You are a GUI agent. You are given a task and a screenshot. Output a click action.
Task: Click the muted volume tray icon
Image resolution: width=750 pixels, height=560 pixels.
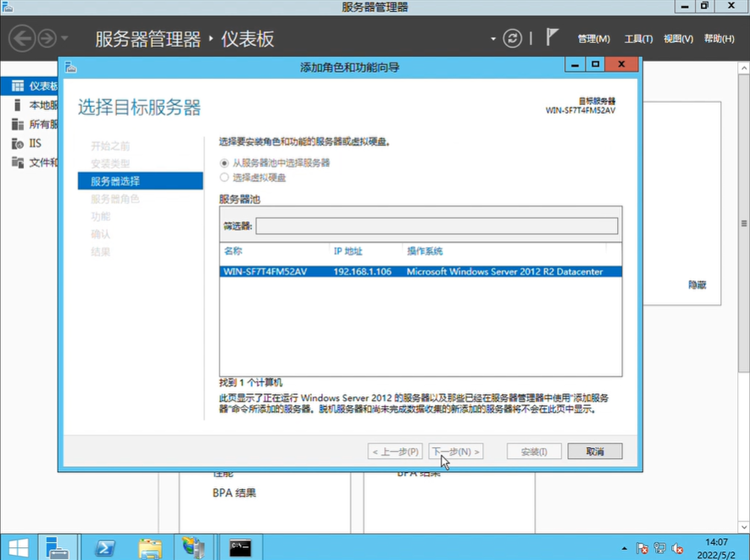tap(677, 548)
